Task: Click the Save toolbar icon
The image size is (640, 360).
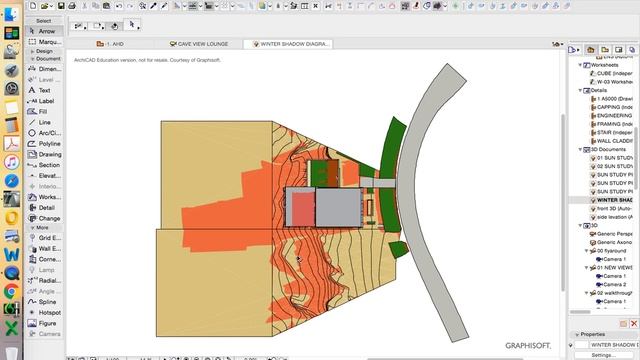Action: [x=61, y=6]
